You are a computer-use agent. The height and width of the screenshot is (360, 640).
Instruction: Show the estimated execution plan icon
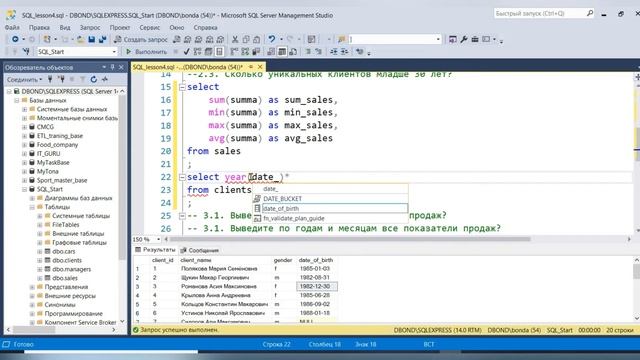198,51
